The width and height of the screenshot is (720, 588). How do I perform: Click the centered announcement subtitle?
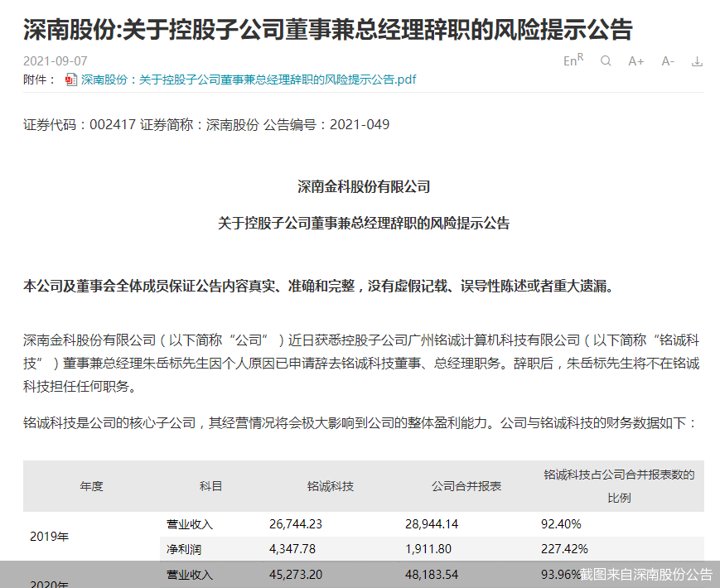(364, 223)
